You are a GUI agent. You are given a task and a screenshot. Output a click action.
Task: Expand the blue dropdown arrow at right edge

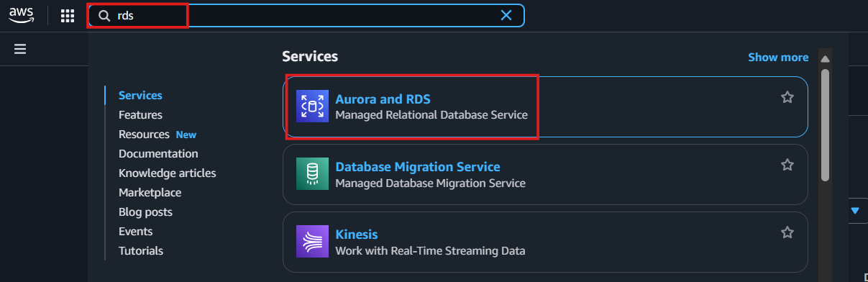855,211
